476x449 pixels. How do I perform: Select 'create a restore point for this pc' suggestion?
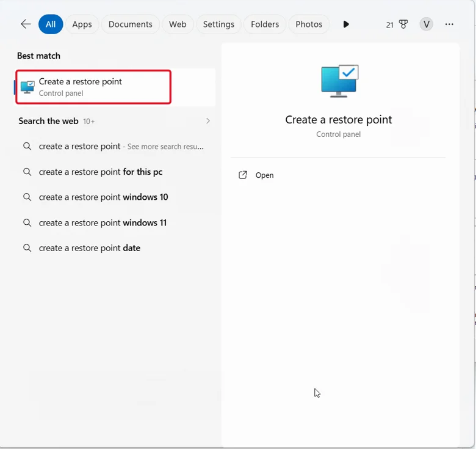(x=115, y=172)
